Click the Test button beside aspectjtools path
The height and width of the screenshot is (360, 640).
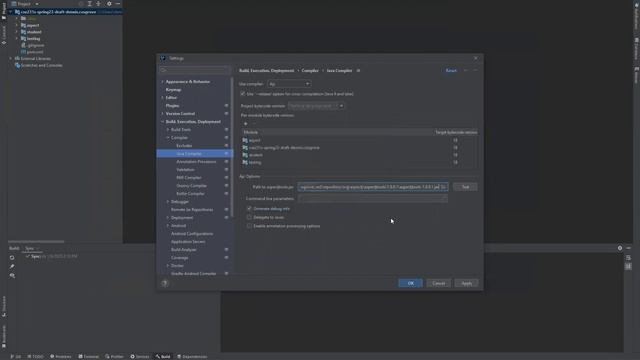pos(465,187)
